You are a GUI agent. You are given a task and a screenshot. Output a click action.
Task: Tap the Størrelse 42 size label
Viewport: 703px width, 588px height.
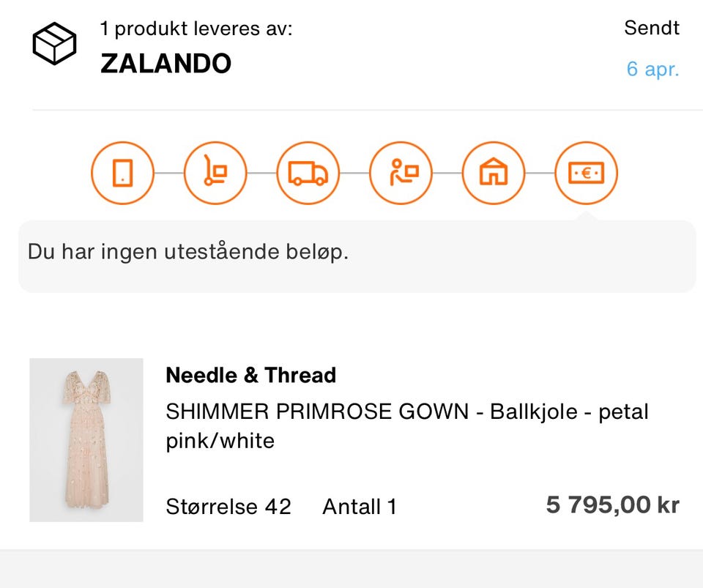(228, 506)
